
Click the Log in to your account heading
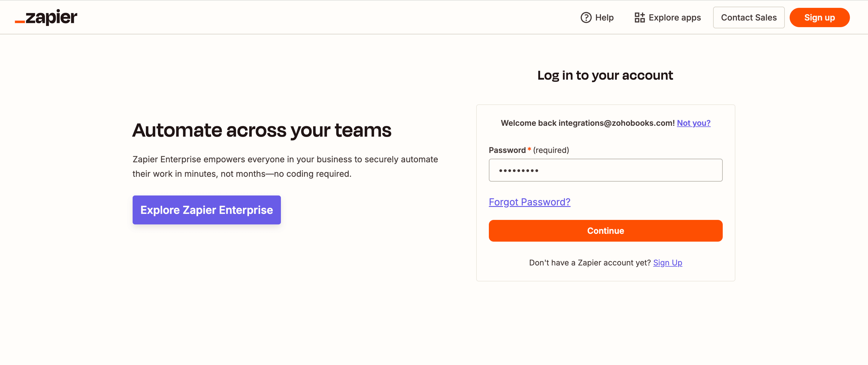pos(605,75)
